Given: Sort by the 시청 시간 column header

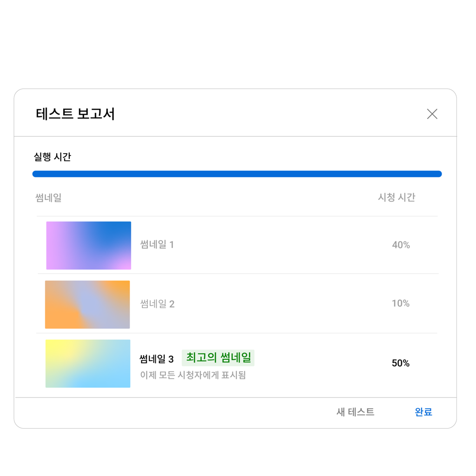Looking at the screenshot, I should click(397, 197).
